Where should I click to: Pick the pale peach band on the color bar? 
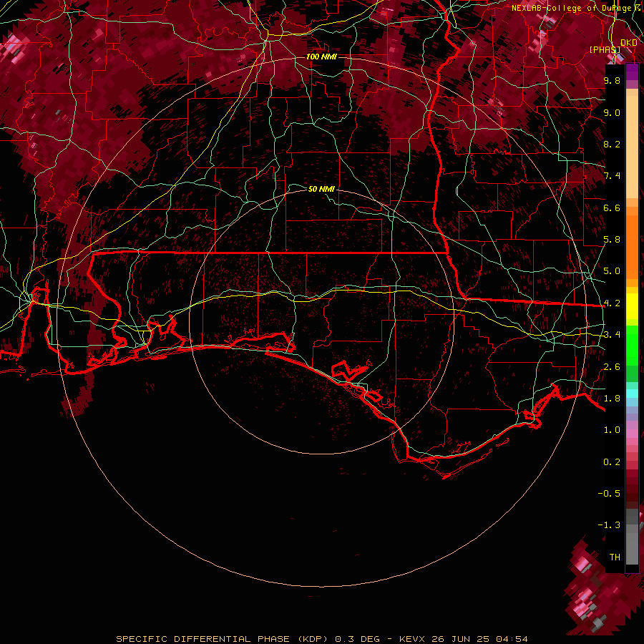pos(632,147)
